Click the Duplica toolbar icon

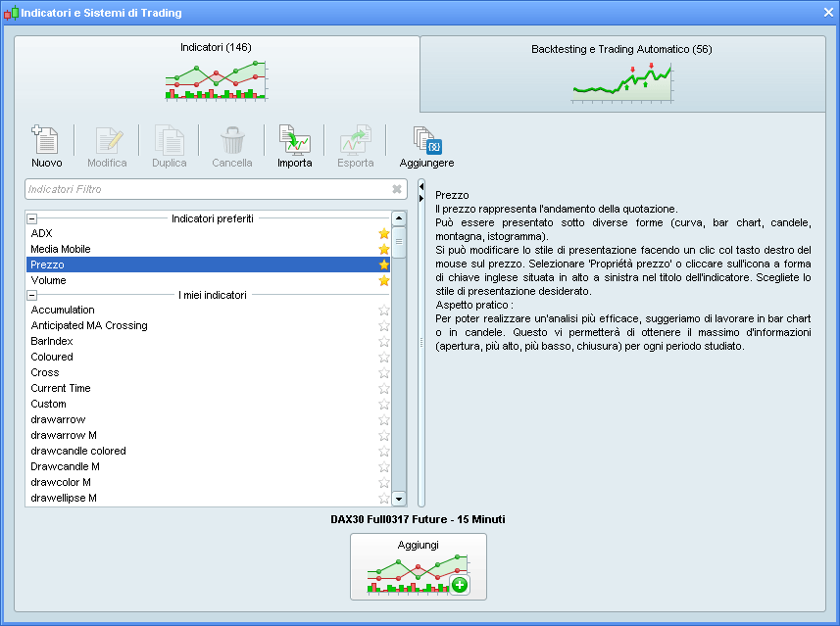(x=169, y=140)
